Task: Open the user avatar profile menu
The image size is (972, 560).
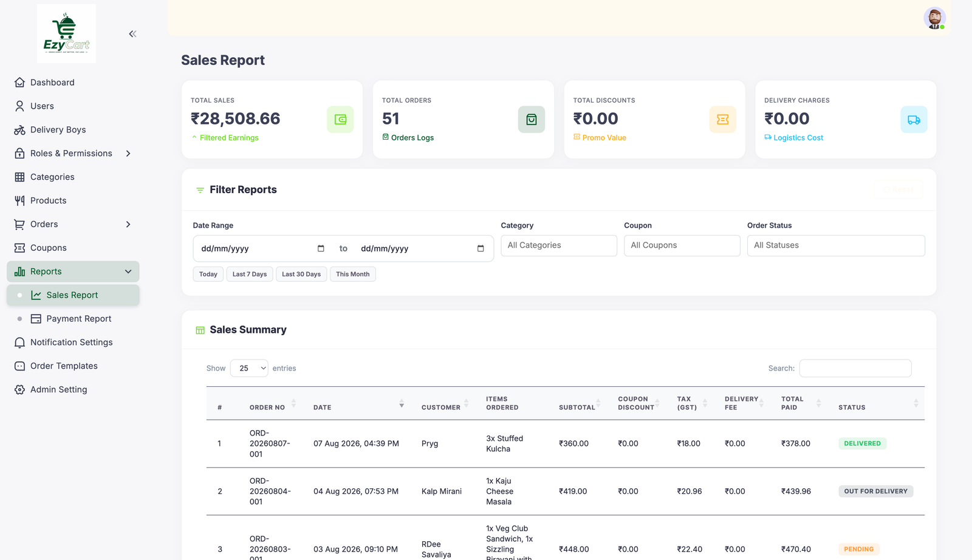Action: click(934, 18)
